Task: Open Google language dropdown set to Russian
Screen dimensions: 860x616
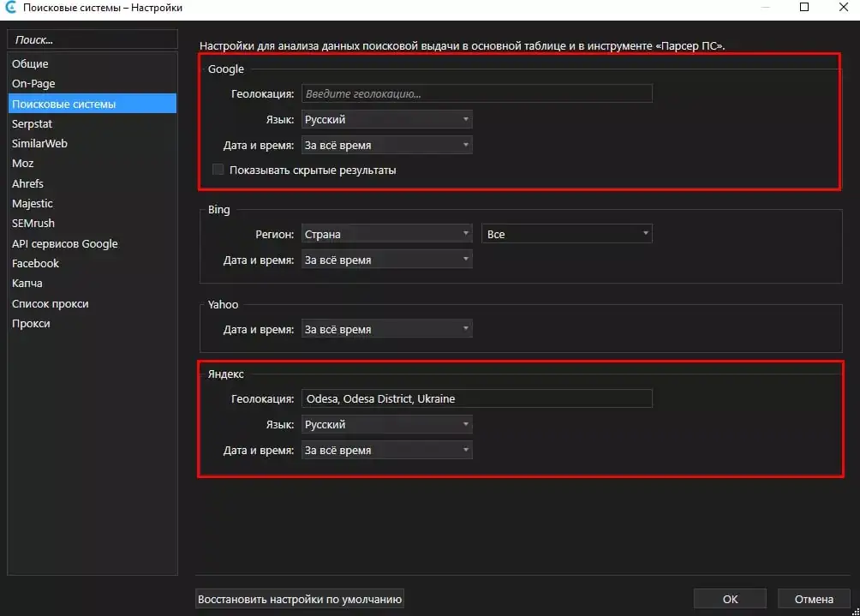Action: [386, 120]
